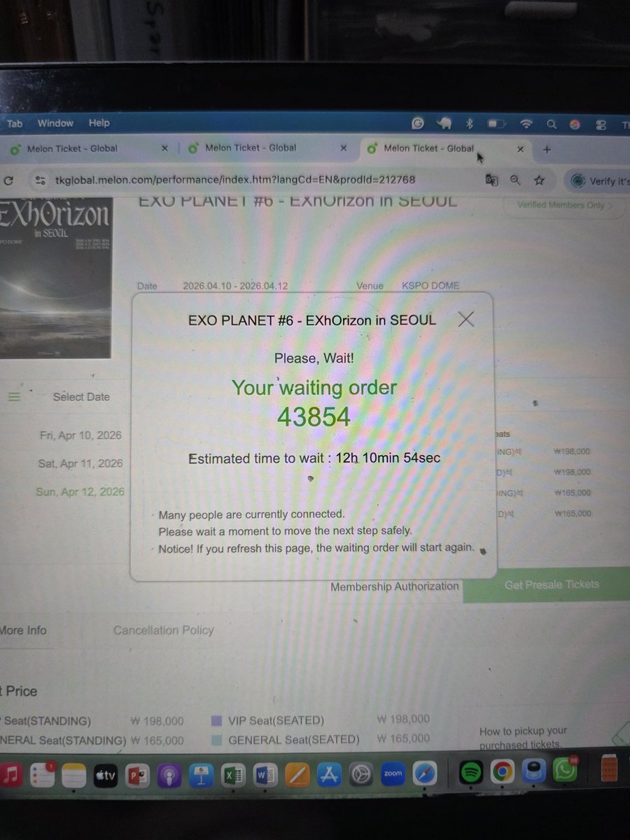The image size is (630, 840).
Task: Open Excel from the Dock
Action: [233, 775]
